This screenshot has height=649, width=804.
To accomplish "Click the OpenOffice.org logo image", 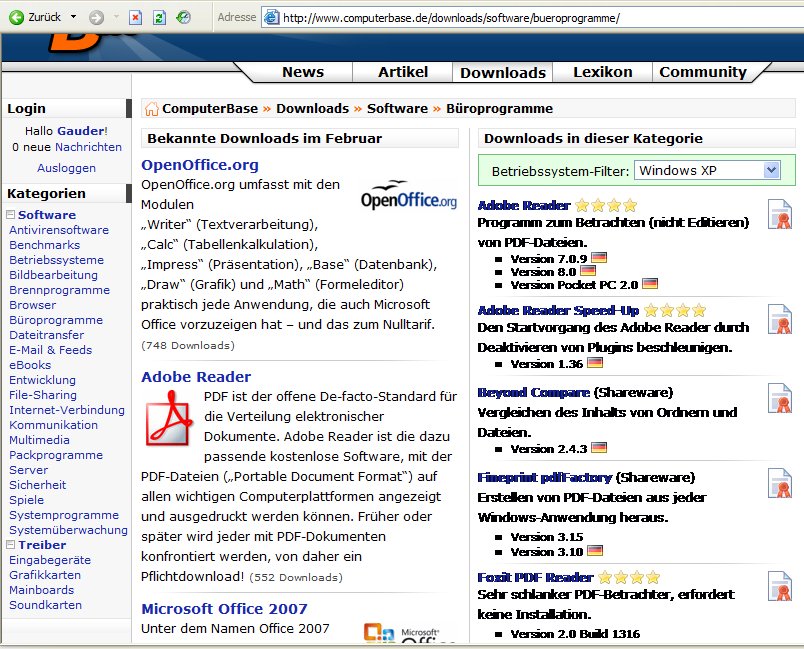I will pyautogui.click(x=409, y=195).
